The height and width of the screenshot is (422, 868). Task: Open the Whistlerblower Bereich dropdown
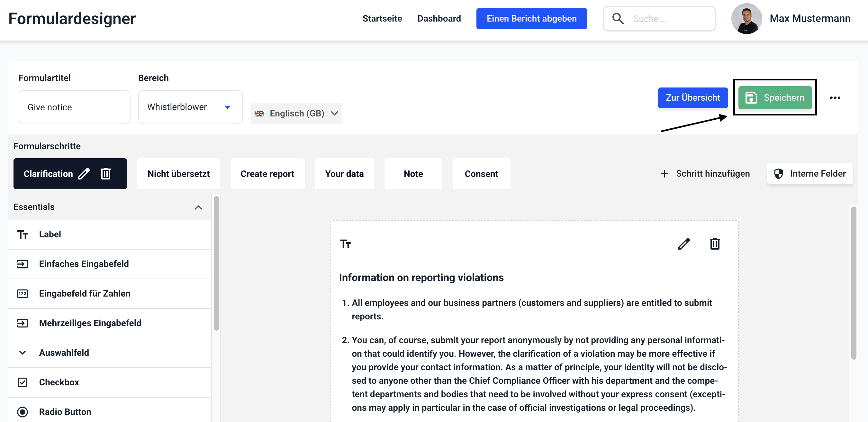tap(190, 107)
